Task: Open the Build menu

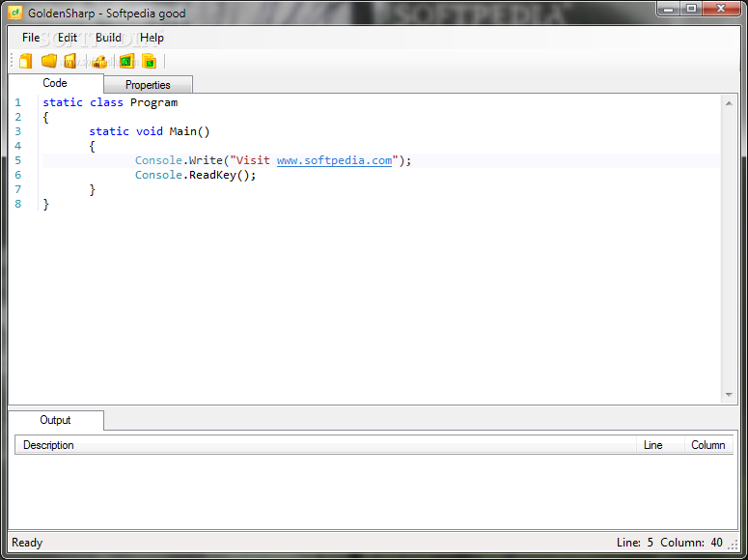Action: [108, 38]
